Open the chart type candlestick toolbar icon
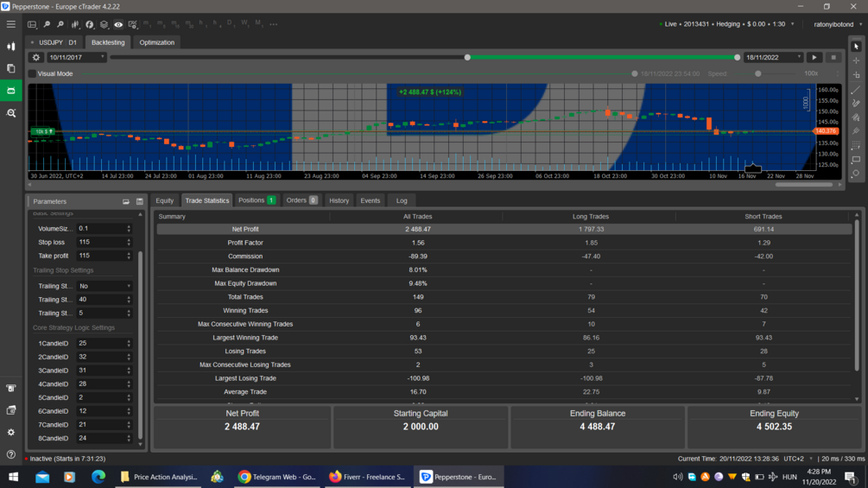This screenshot has width=868, height=488. point(75,24)
